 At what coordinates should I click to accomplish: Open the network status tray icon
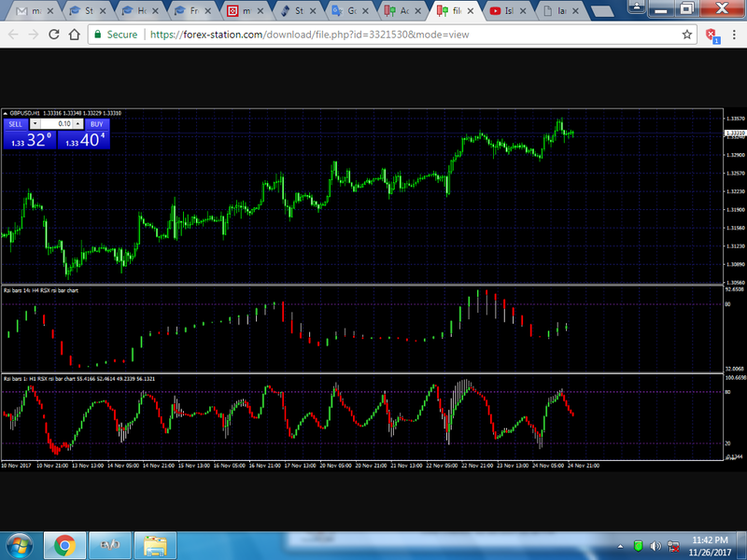tap(673, 546)
